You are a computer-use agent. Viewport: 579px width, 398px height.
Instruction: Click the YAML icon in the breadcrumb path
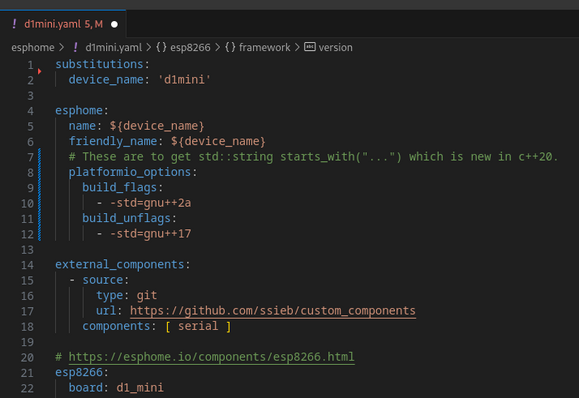pos(76,47)
